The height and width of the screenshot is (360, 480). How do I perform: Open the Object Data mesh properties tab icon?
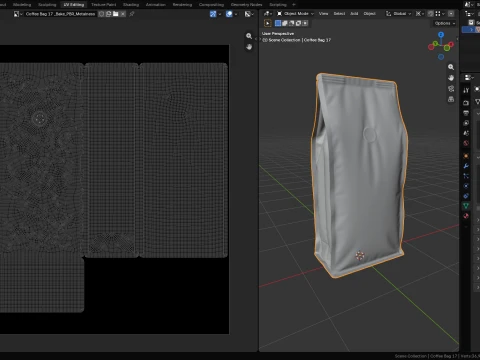[466, 206]
